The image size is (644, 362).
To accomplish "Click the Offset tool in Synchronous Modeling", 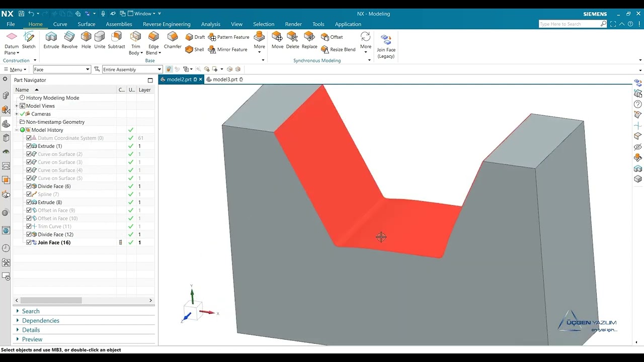I will tap(332, 37).
